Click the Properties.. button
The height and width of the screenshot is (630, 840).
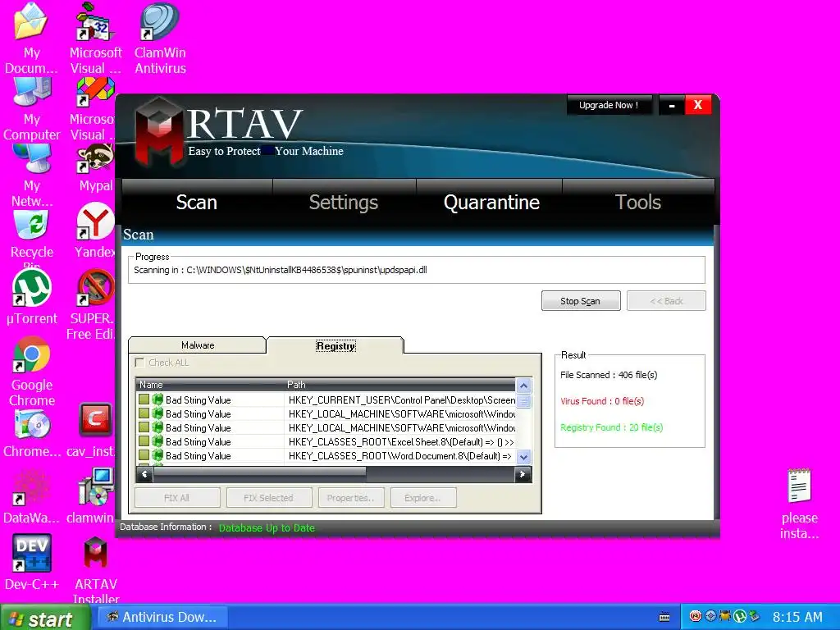(x=351, y=498)
